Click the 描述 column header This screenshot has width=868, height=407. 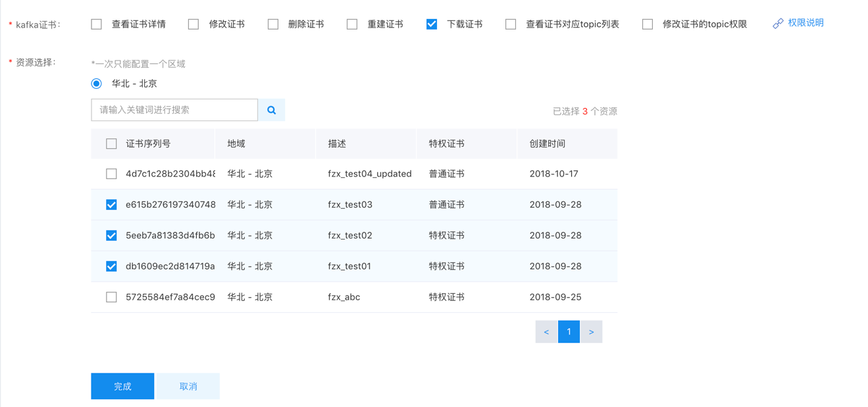[337, 144]
